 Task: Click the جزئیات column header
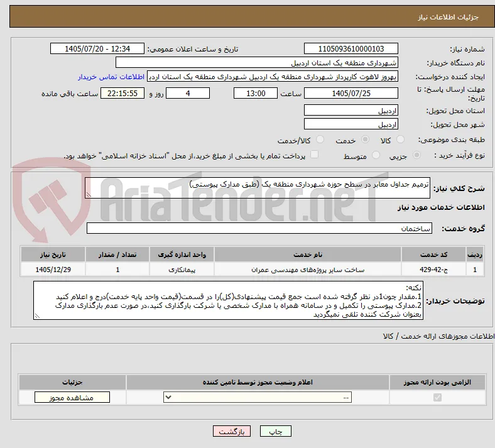[x=72, y=382]
